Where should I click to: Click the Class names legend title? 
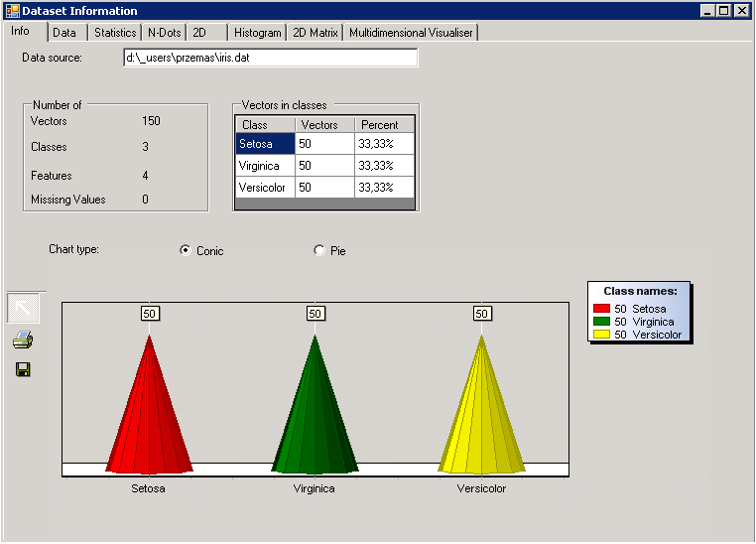point(640,291)
